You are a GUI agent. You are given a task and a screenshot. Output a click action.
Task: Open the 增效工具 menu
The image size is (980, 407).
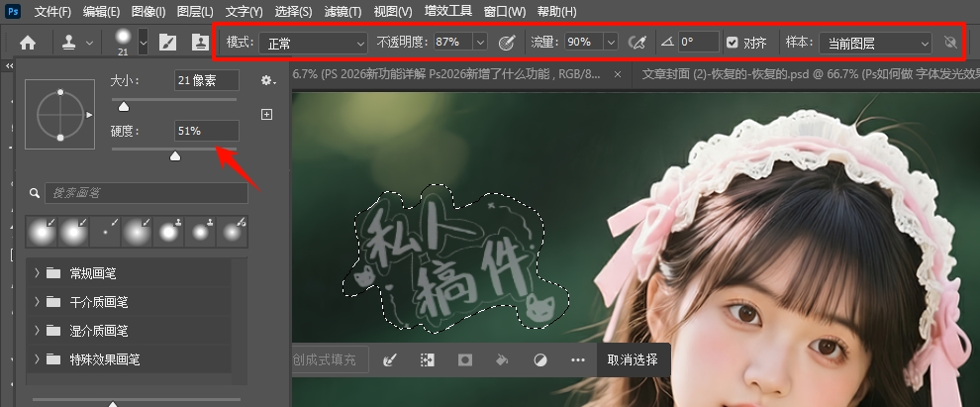pyautogui.click(x=448, y=11)
